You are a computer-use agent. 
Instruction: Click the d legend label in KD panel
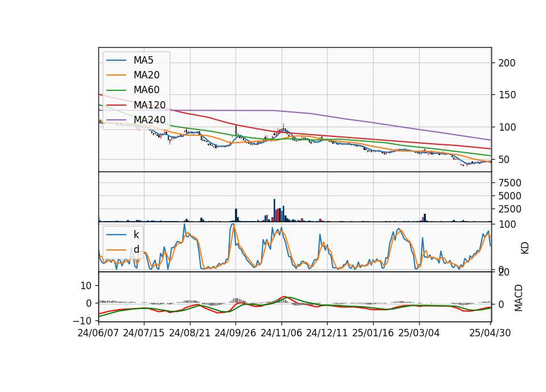tap(136, 249)
